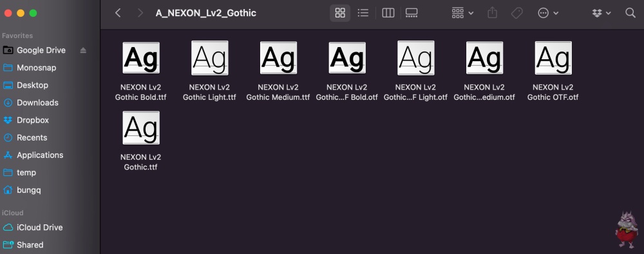Select NEXON Lv2 Gothic Bold.ttf font icon

point(141,58)
